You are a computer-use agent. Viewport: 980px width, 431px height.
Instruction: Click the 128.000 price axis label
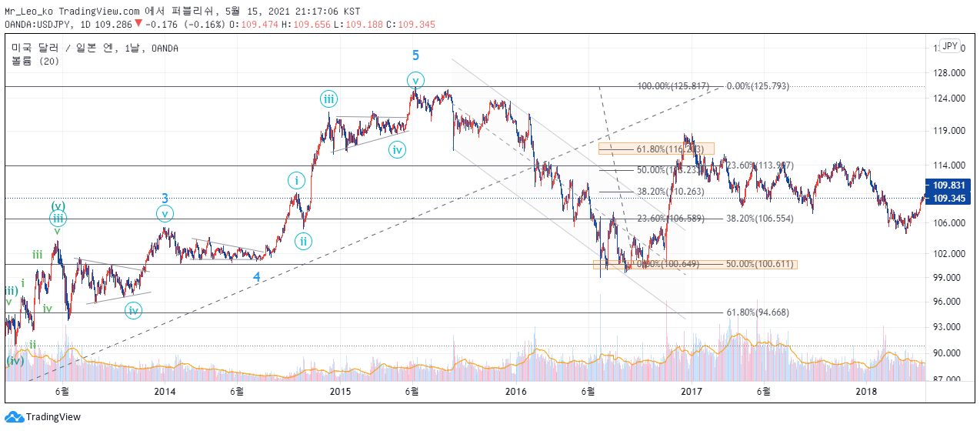click(x=951, y=73)
